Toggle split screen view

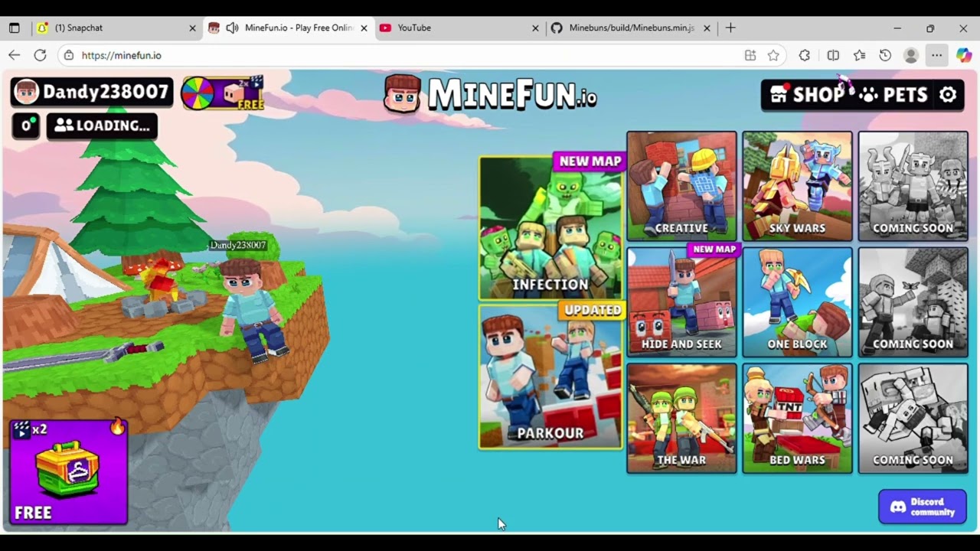point(833,55)
